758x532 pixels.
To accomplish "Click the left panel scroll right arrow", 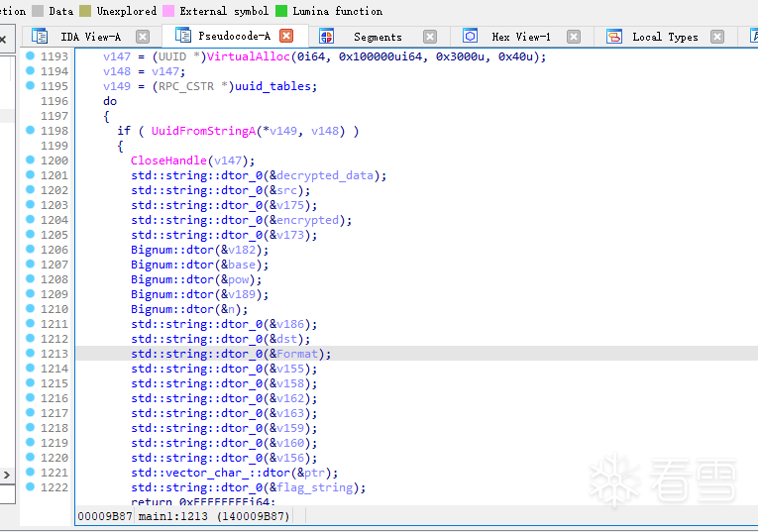I will 6,475.
